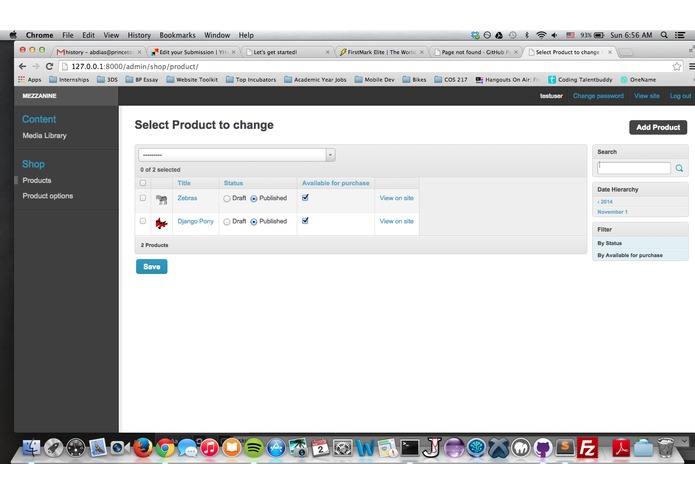Screen dimensions: 695x494
Task: Sort the table by Title column header
Action: tap(184, 183)
